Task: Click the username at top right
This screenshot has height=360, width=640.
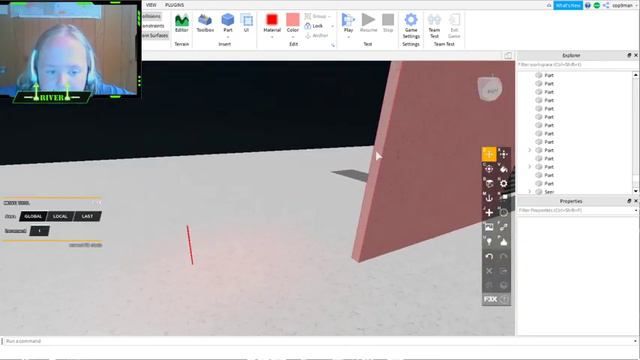Action: coord(622,5)
